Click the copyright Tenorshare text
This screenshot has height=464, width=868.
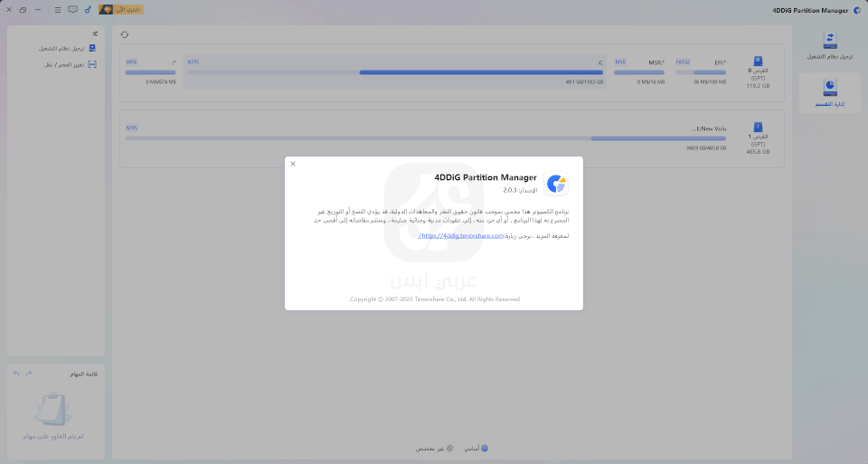pyautogui.click(x=434, y=299)
